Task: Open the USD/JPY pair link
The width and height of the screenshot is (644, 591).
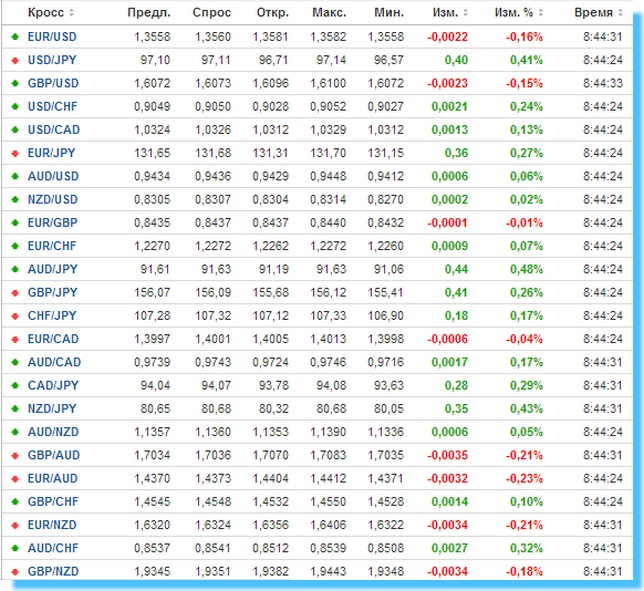Action: (x=52, y=60)
